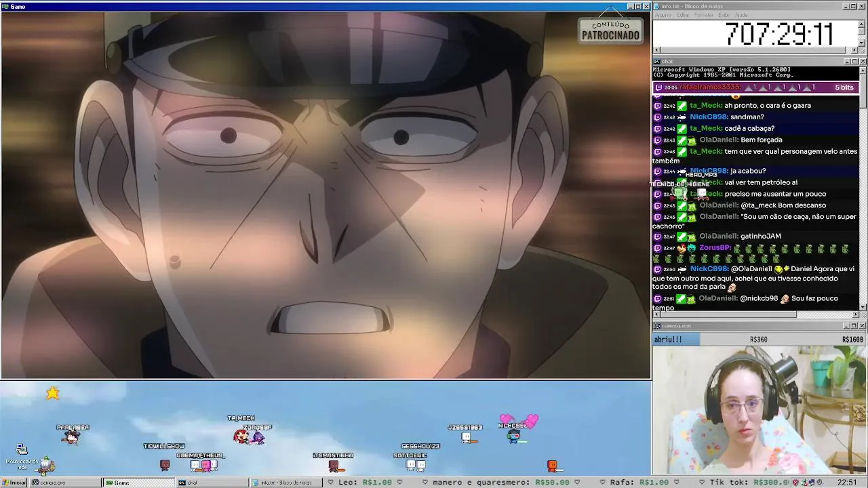
Task: Click the R$1600 goal label
Action: coord(852,340)
